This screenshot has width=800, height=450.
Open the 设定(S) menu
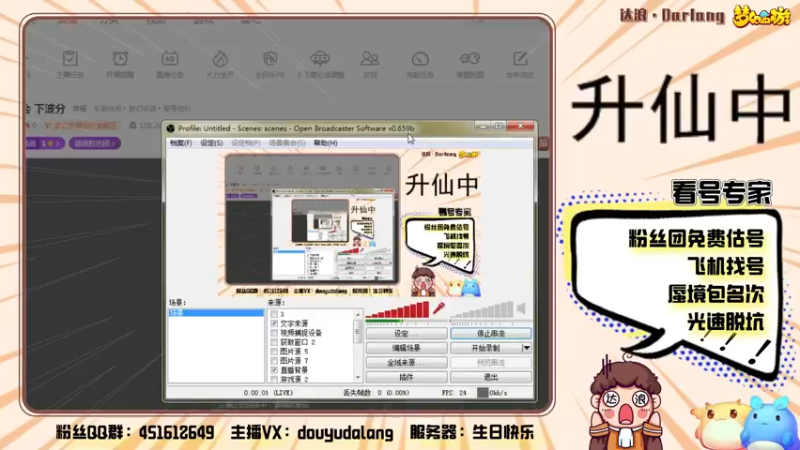tap(211, 143)
